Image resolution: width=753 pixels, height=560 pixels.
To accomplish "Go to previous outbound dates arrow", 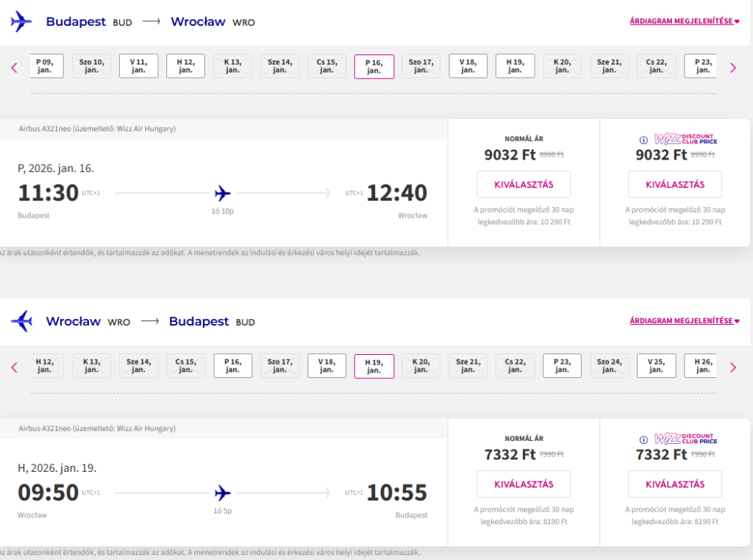I will coord(14,68).
